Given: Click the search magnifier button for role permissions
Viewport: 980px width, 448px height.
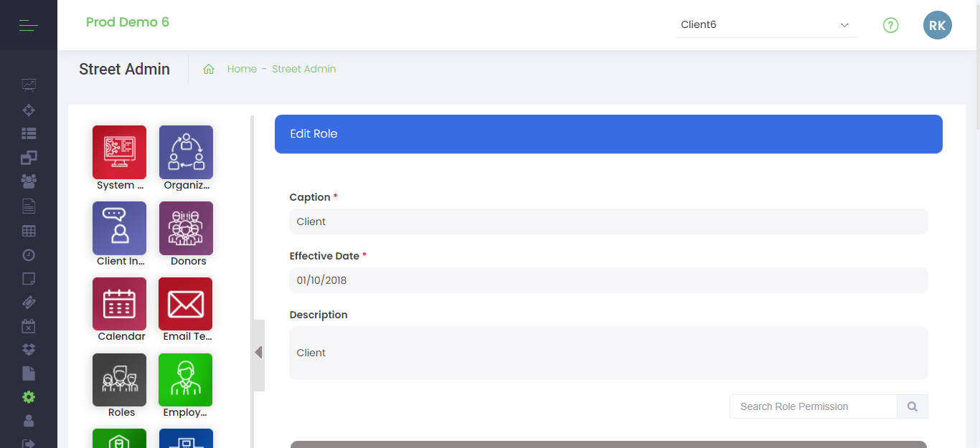Looking at the screenshot, I should click(913, 406).
